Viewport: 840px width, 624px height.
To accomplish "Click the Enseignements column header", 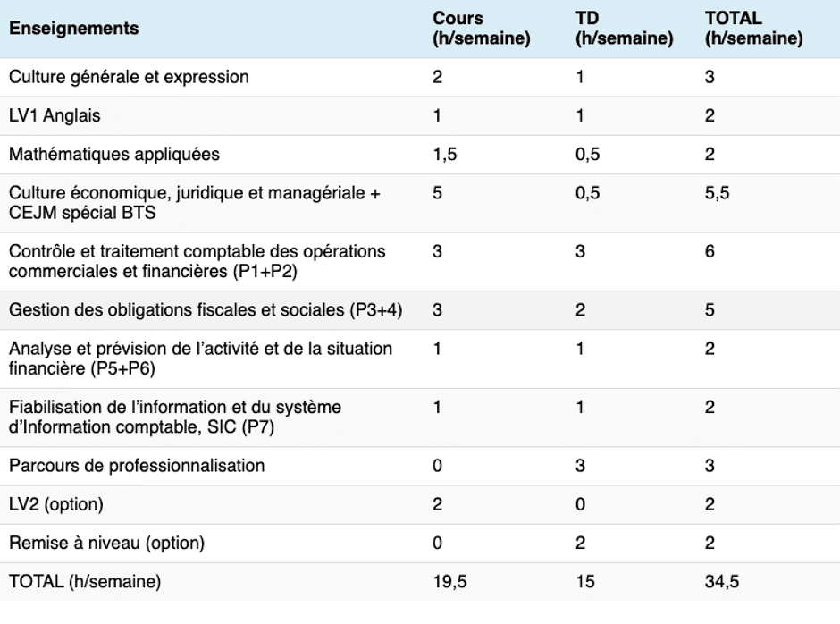I will [74, 29].
